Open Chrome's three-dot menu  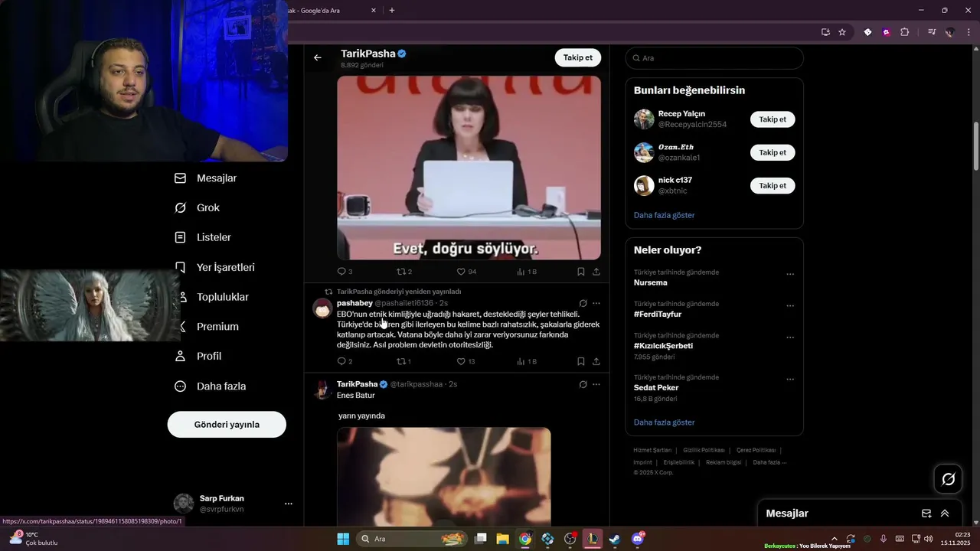pyautogui.click(x=969, y=32)
